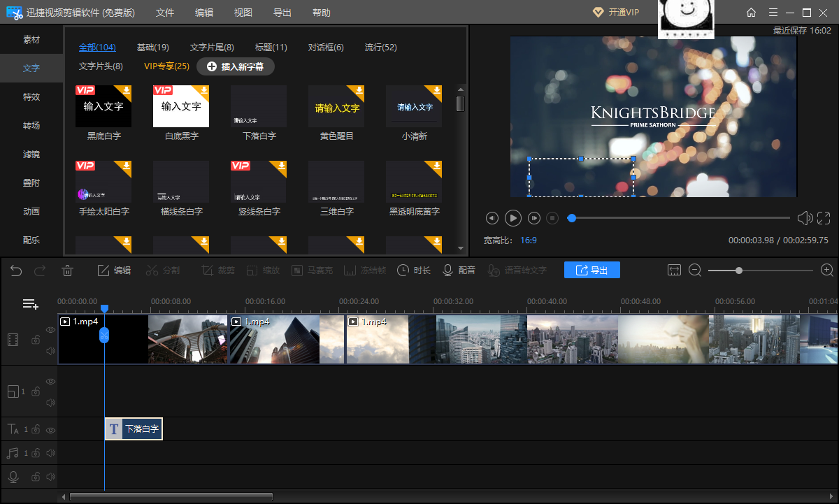Lock the picture-in-picture track
This screenshot has height=504, width=839.
[x=35, y=391]
